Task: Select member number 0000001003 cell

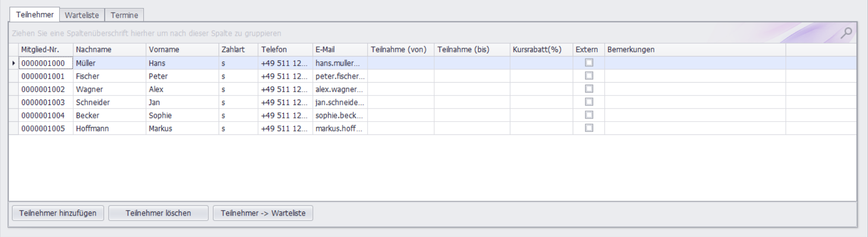Action: pos(45,102)
